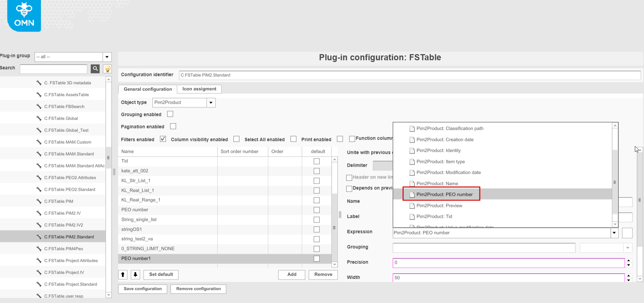Open the Plug-in group dropdown
Screen dimensions: 644x303
tap(107, 57)
